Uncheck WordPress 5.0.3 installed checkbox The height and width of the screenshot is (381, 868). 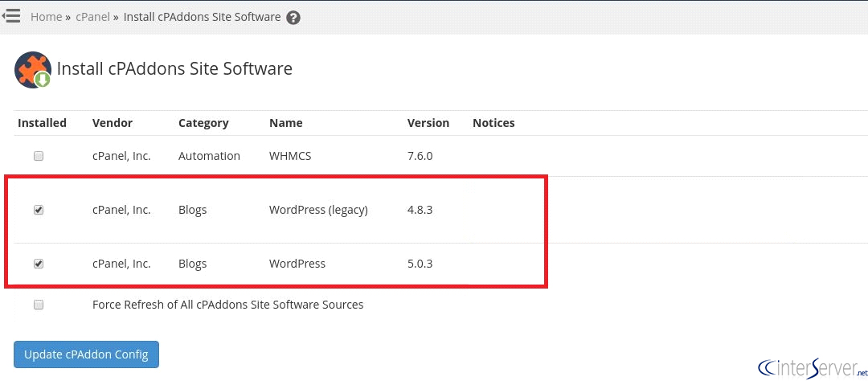pos(39,264)
